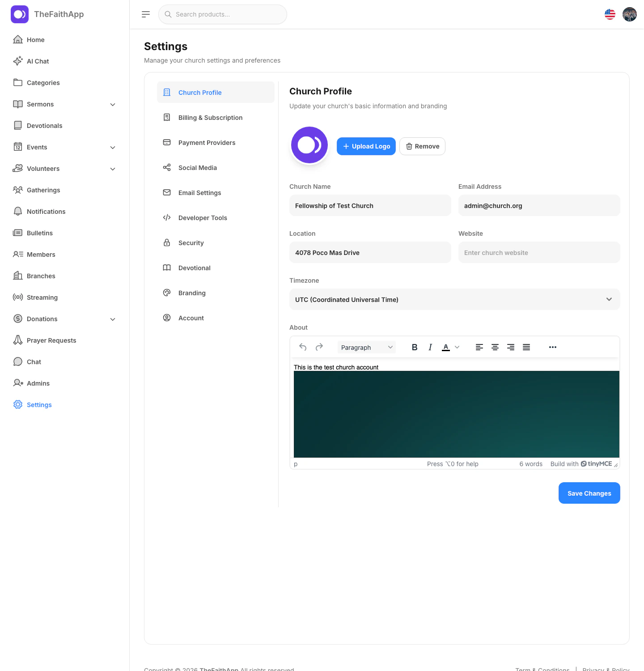Click the Streaming broadcast icon
644x671 pixels.
click(x=18, y=297)
